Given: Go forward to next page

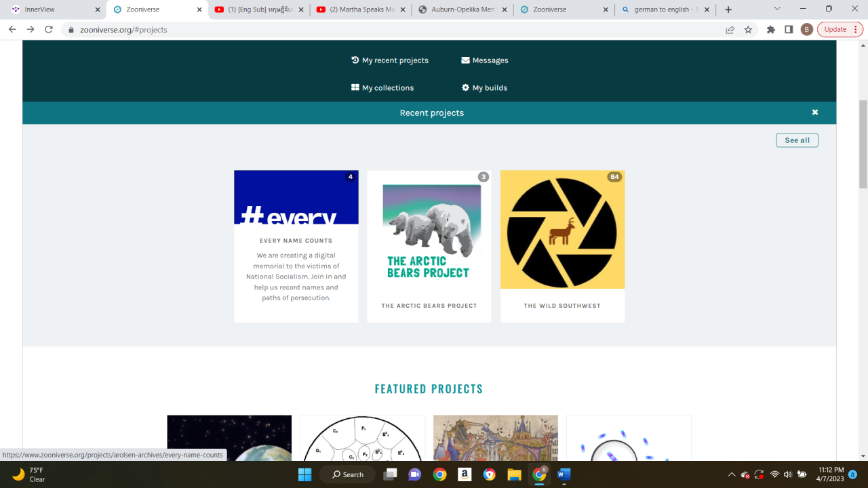Looking at the screenshot, I should tap(31, 29).
